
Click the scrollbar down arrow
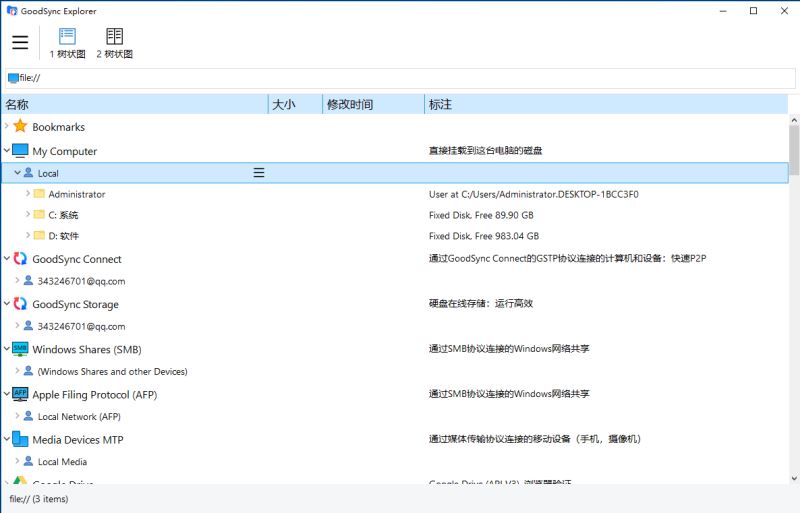[794, 478]
